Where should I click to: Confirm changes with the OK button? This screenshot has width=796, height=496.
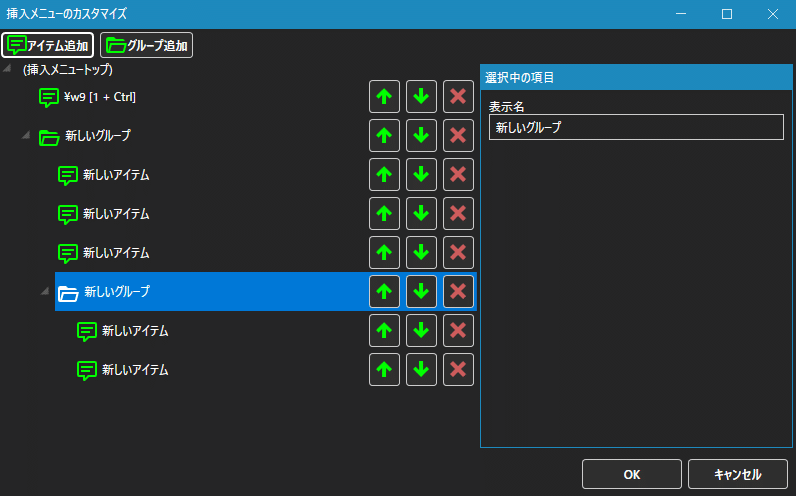tap(632, 474)
